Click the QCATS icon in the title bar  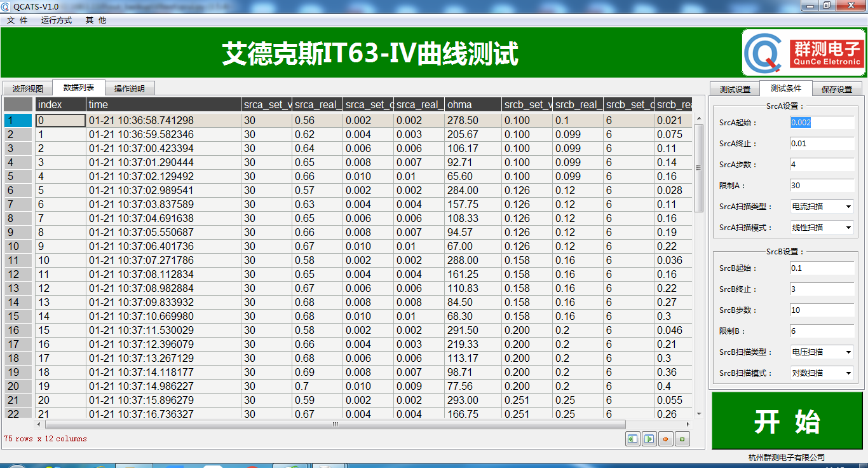6,6
